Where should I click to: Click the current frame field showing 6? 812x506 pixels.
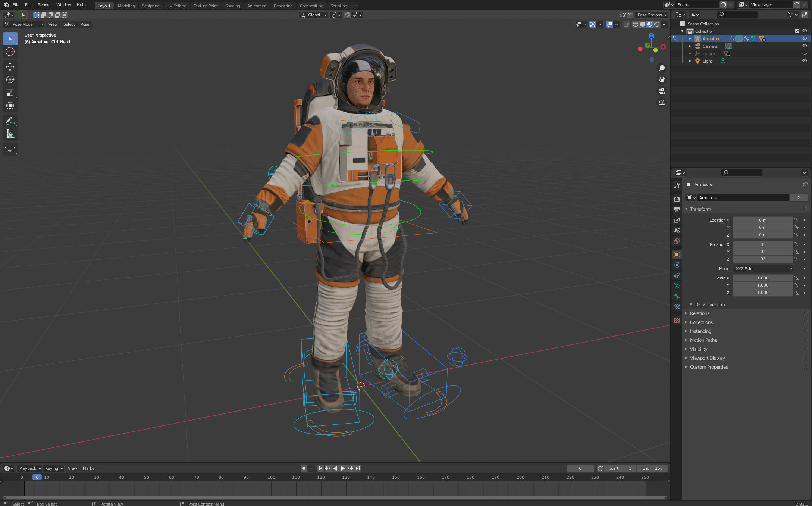[x=580, y=468]
